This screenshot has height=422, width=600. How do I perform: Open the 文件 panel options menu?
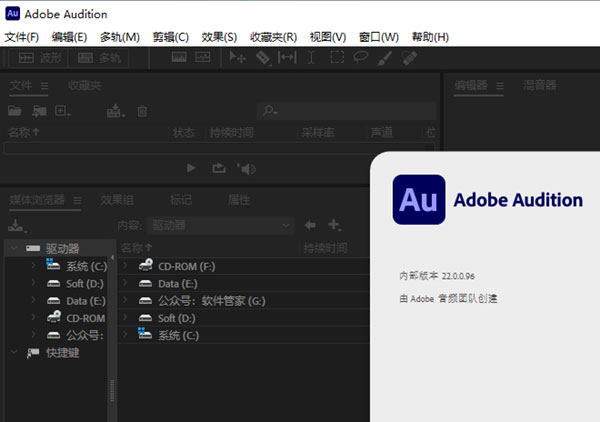click(x=44, y=86)
